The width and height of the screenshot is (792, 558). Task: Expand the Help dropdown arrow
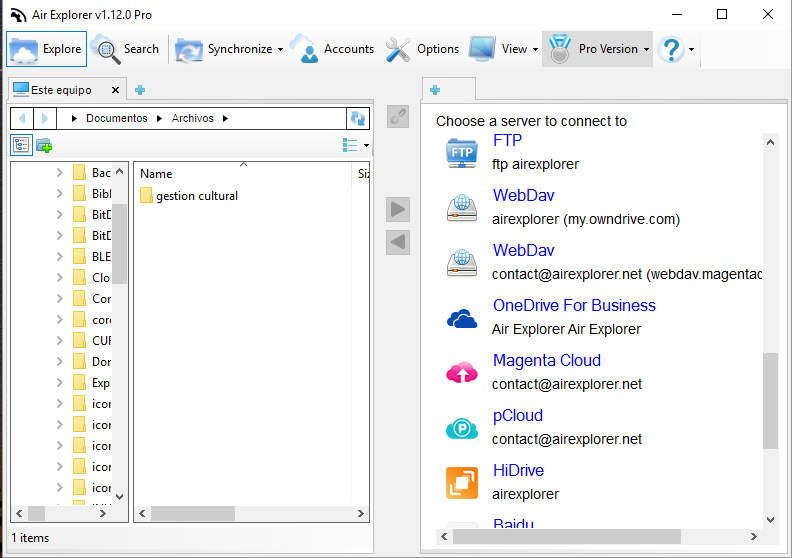click(691, 49)
